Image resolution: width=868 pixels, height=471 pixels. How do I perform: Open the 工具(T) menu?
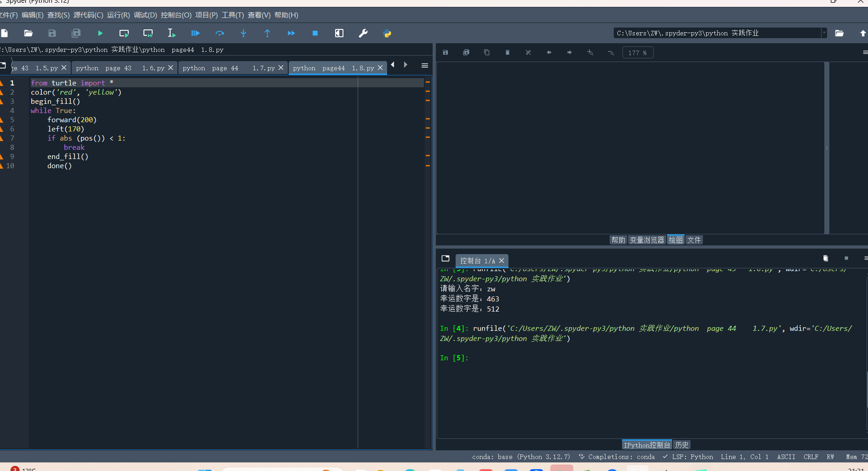[233, 15]
